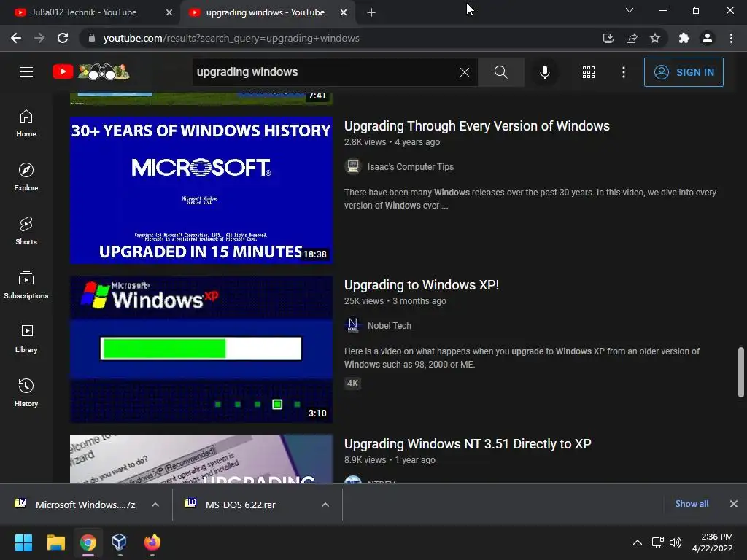Open a new browser tab
The width and height of the screenshot is (747, 560).
click(371, 12)
